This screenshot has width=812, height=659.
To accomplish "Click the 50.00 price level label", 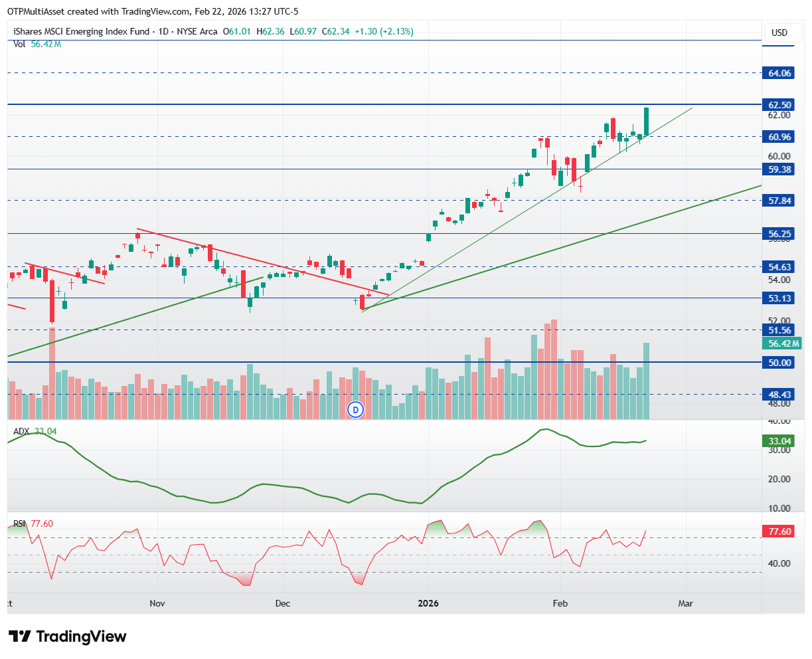I will 779,363.
